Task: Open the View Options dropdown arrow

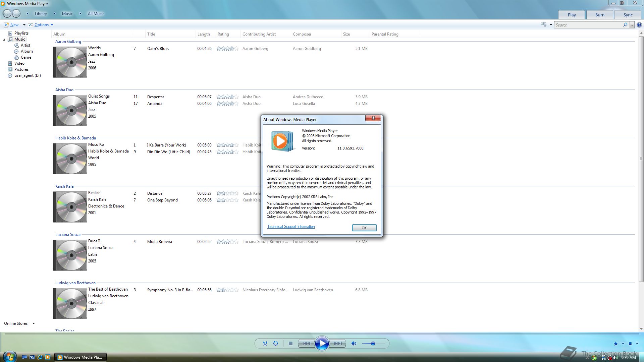Action: point(551,25)
